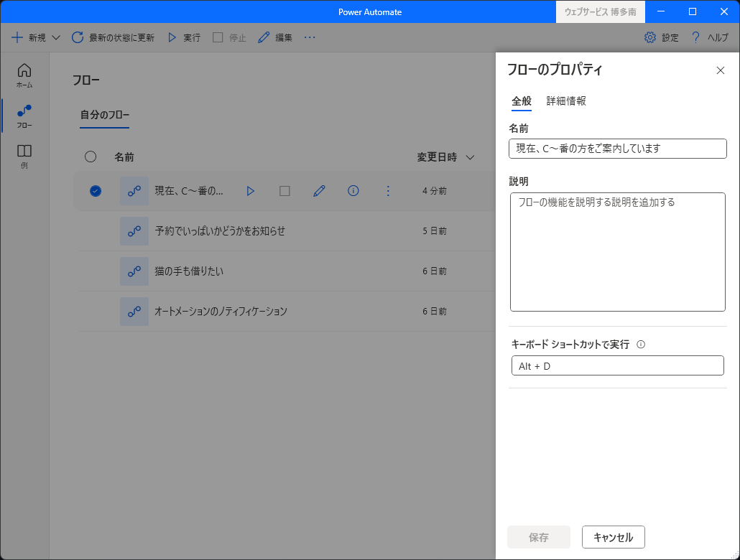Click flow icon of 予約でいっぱいかどうかをお知らせ
Screen dimensions: 740x560
pyautogui.click(x=134, y=231)
